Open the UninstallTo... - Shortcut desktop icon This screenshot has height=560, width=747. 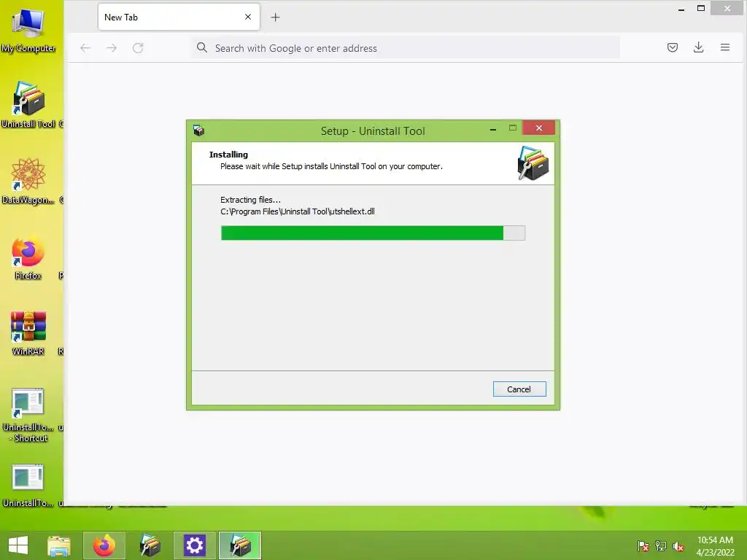[x=28, y=415]
